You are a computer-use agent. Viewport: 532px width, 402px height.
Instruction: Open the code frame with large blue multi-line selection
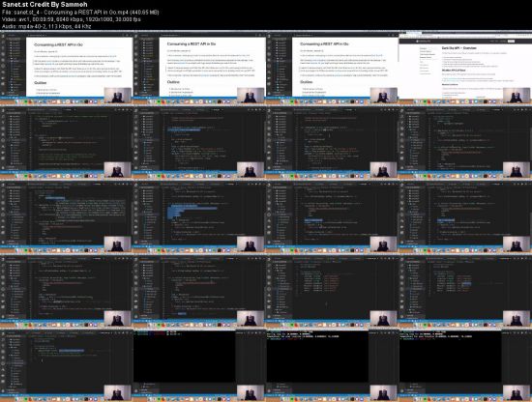pos(199,216)
